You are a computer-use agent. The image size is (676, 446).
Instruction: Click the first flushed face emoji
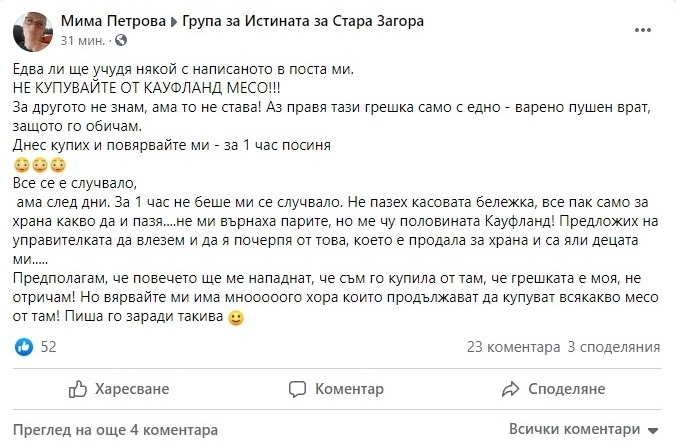click(22, 163)
